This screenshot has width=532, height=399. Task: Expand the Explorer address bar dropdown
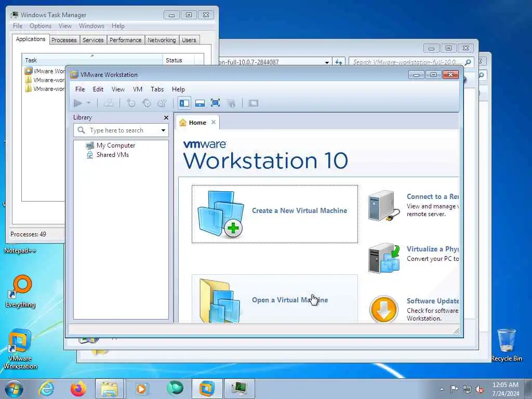click(x=327, y=62)
